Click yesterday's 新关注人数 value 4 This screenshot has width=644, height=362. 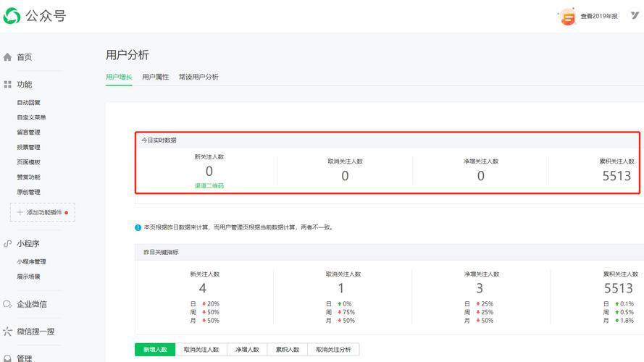click(203, 288)
